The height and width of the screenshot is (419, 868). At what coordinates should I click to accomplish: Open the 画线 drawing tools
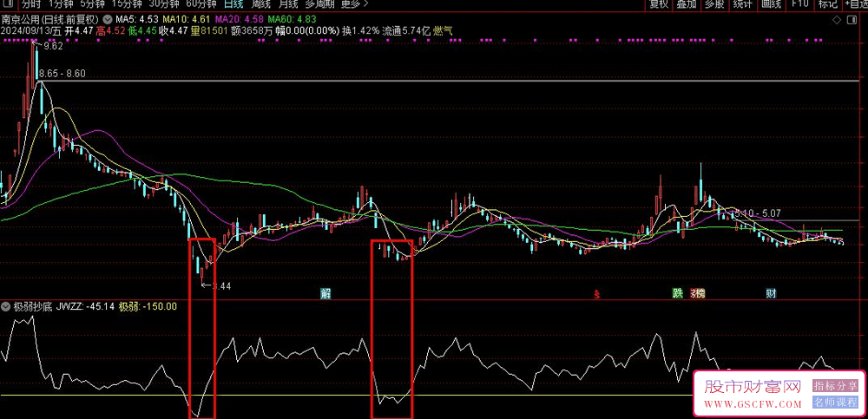[771, 3]
